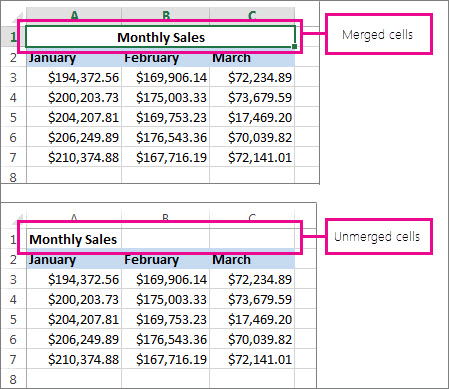Click the fill handle of the merged cell
The height and width of the screenshot is (389, 449).
pos(294,47)
